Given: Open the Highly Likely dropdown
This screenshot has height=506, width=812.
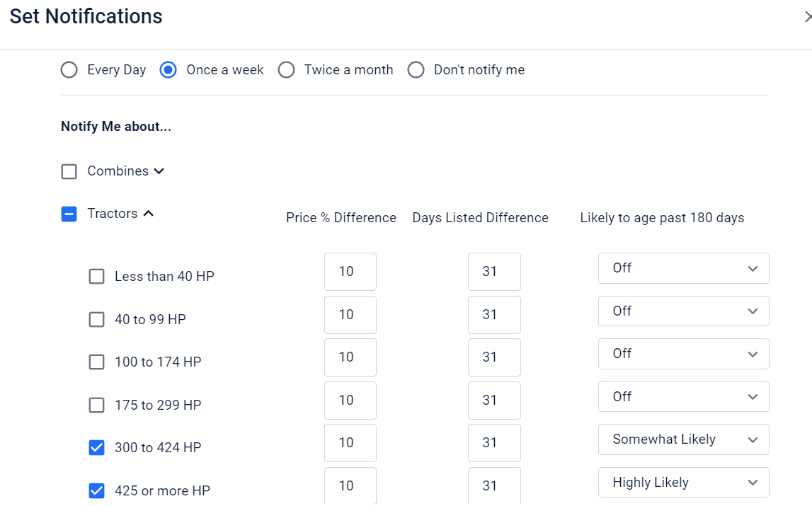Looking at the screenshot, I should click(683, 483).
